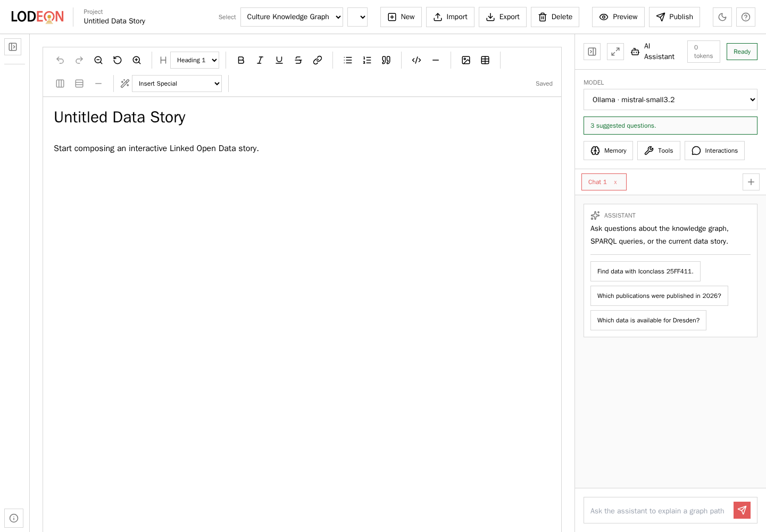The image size is (766, 532).
Task: Click the row layout icon
Action: click(x=79, y=84)
